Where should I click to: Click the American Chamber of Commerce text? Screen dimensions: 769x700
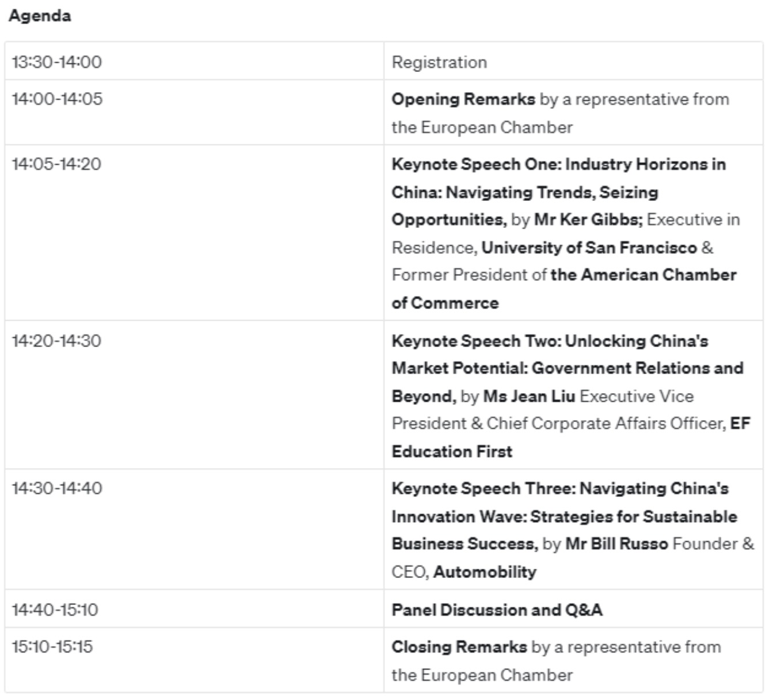(564, 288)
